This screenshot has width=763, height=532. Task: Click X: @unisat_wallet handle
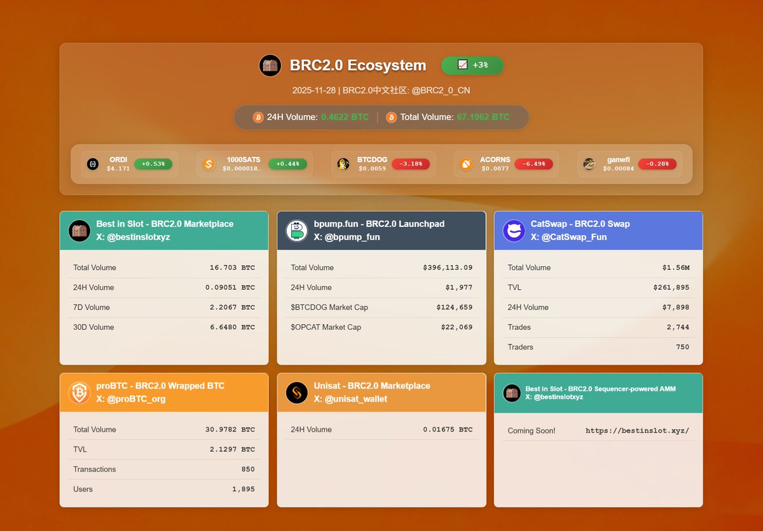[x=350, y=399]
